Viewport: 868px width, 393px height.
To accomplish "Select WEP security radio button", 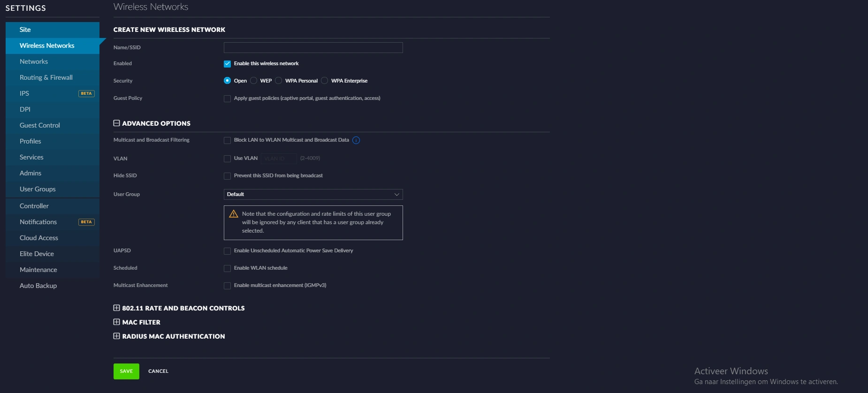I will coord(254,81).
